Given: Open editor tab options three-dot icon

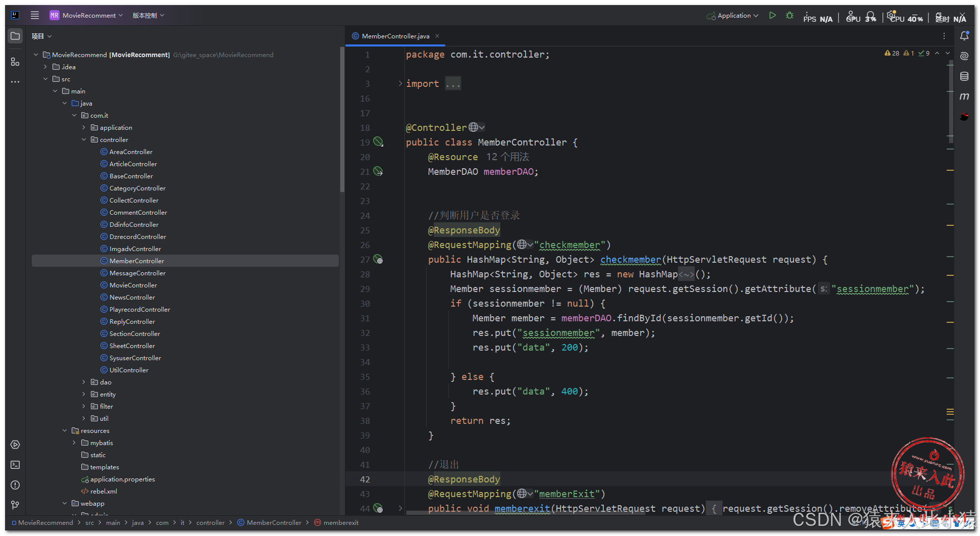Looking at the screenshot, I should pyautogui.click(x=944, y=36).
